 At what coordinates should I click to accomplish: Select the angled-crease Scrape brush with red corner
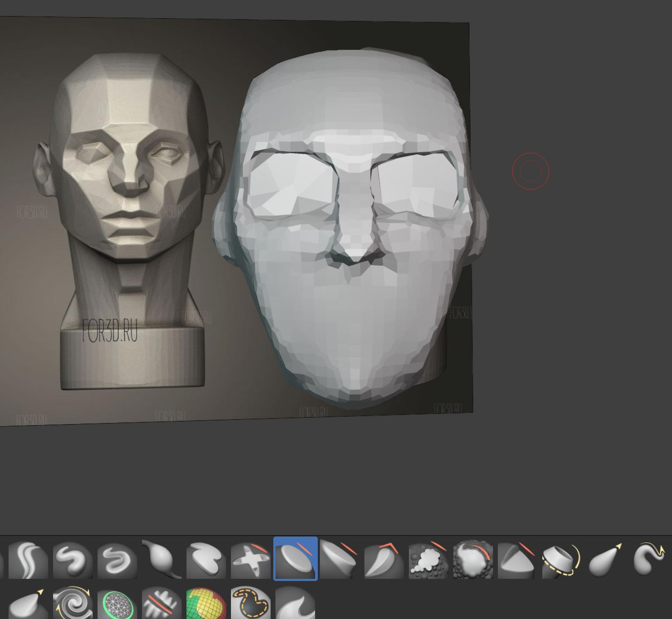(x=384, y=560)
